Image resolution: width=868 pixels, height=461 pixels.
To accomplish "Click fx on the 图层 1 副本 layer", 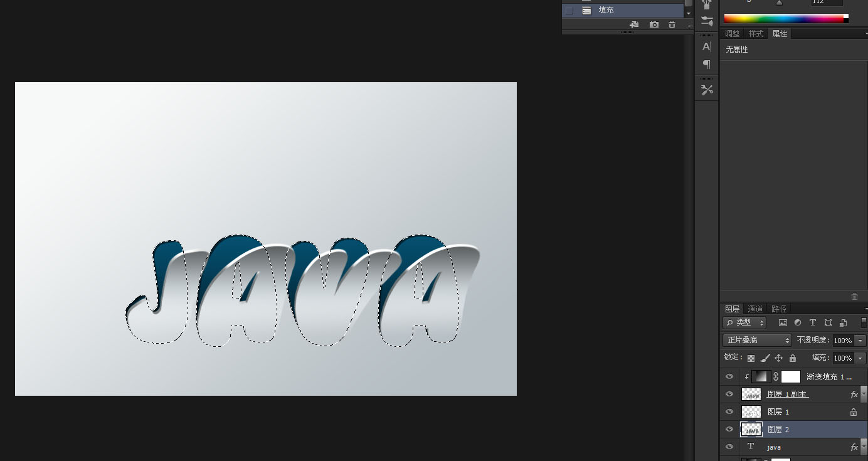I will pyautogui.click(x=853, y=394).
